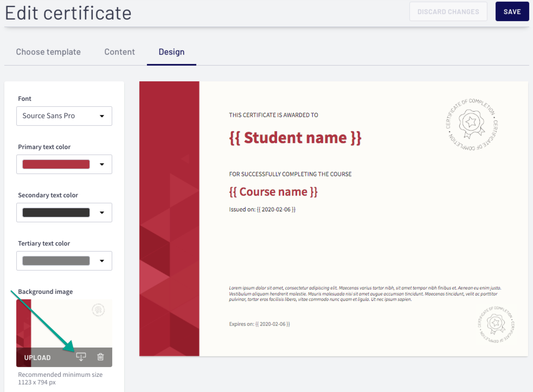Expand the Tertiary text color dropdown arrow
The width and height of the screenshot is (533, 392).
101,261
